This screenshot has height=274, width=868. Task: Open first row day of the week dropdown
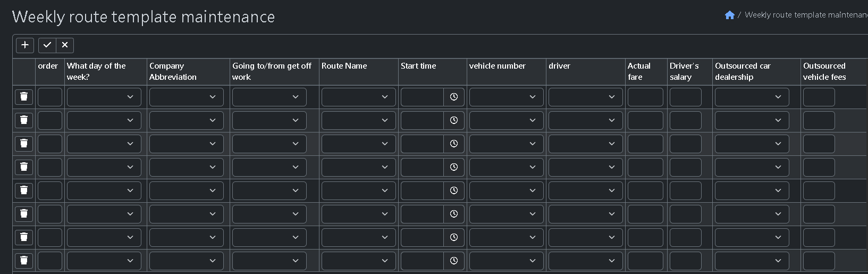point(104,97)
